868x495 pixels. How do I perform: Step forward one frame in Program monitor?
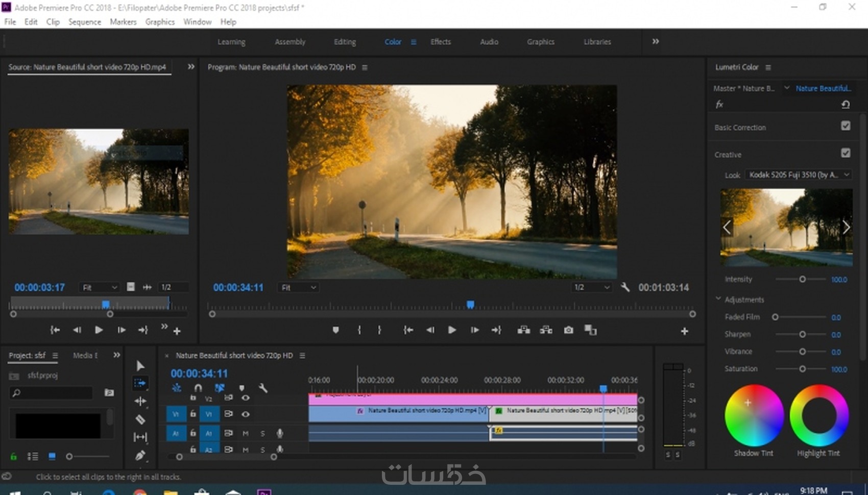tap(474, 330)
